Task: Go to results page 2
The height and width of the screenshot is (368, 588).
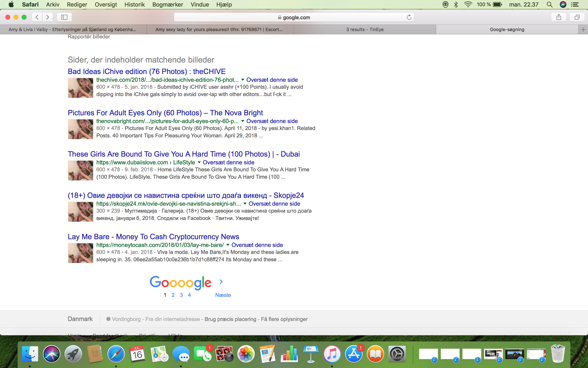Action: pos(173,295)
